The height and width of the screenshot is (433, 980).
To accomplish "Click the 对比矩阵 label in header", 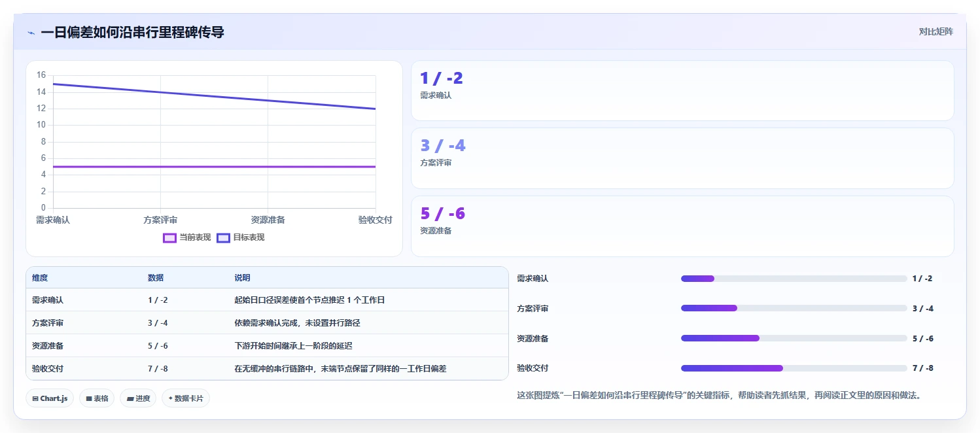I will coord(936,31).
